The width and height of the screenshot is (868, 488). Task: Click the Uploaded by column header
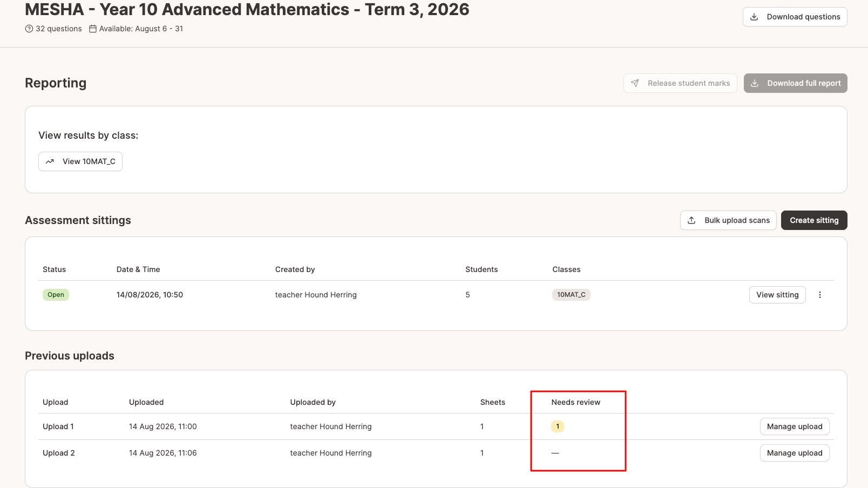pyautogui.click(x=313, y=402)
